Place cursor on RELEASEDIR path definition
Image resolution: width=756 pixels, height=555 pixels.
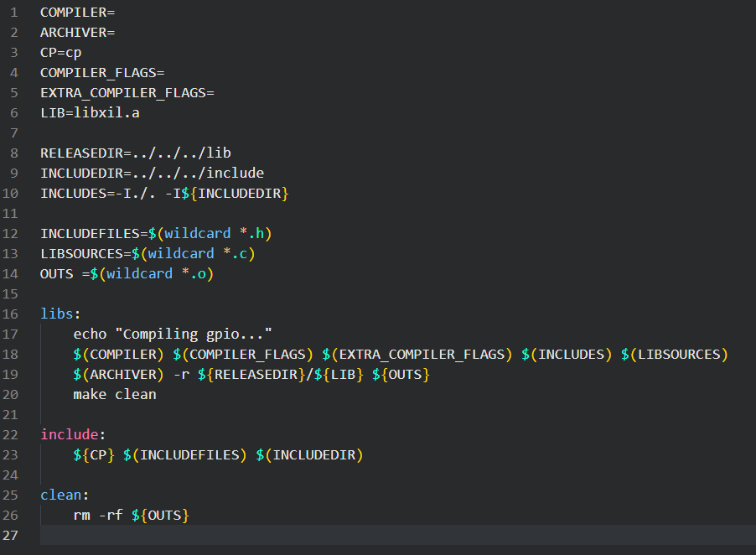[x=135, y=153]
